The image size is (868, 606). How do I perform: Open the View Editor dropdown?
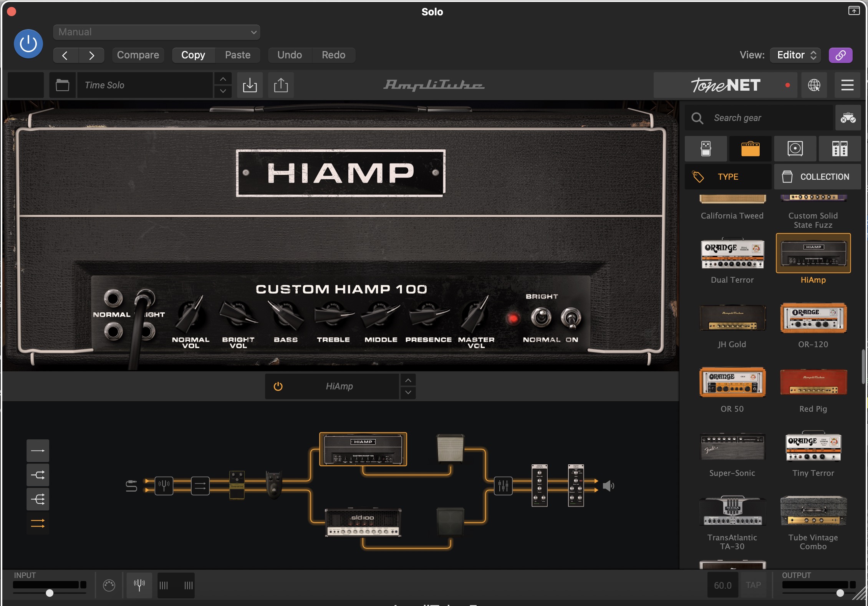click(x=795, y=55)
